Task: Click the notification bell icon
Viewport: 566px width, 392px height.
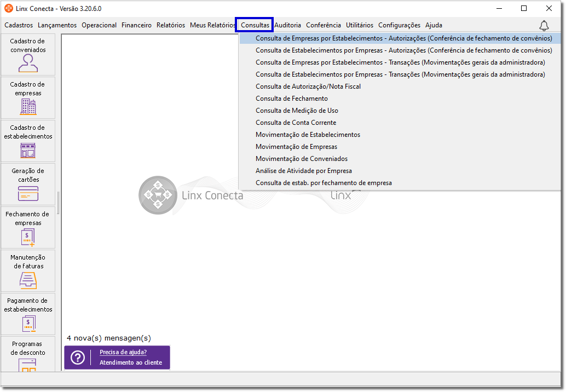Action: (544, 26)
